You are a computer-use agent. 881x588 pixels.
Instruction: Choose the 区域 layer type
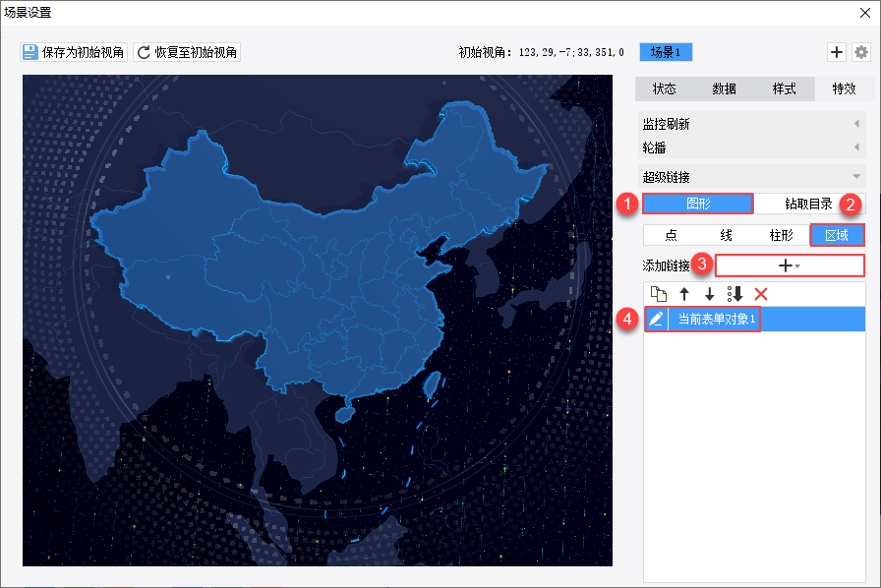point(837,235)
